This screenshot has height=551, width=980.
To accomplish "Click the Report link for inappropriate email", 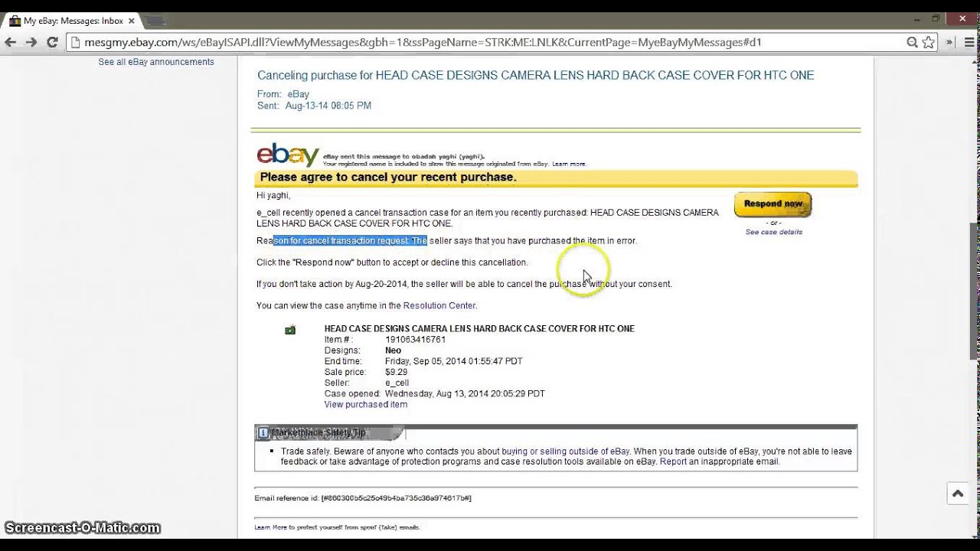I will tap(673, 462).
